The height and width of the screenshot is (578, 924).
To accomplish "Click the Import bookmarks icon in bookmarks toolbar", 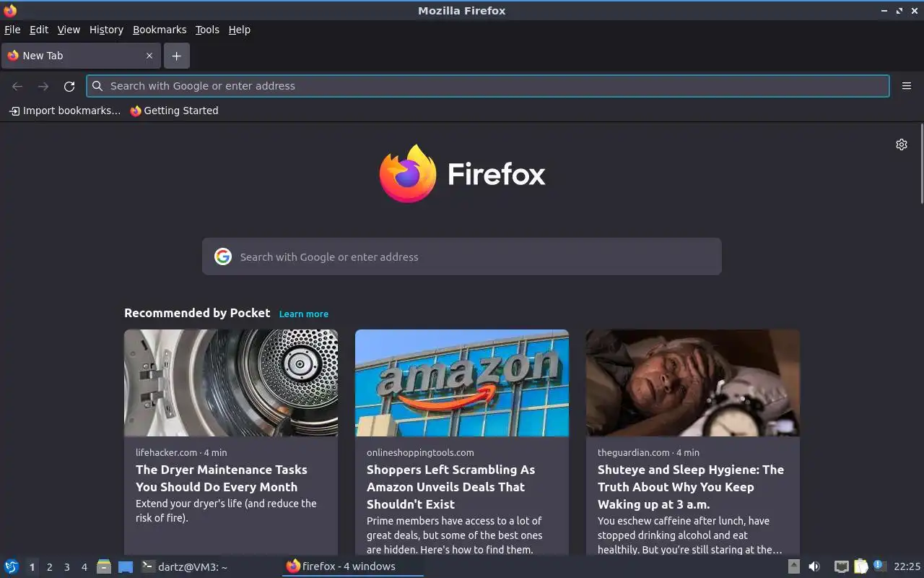I will click(x=14, y=111).
